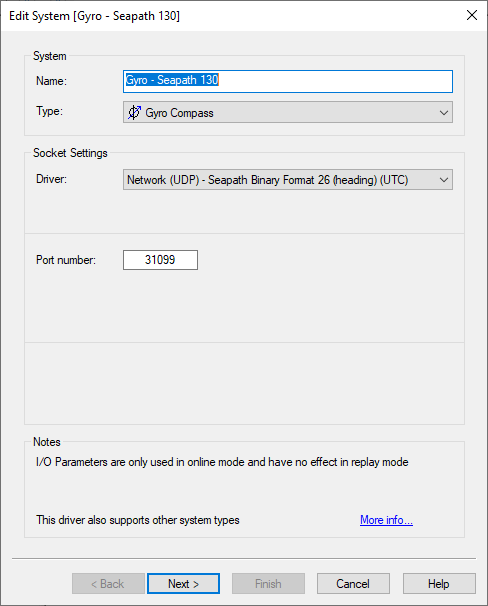Screen dimensions: 488x606
Task: Click the Name label
Action: tap(51, 81)
